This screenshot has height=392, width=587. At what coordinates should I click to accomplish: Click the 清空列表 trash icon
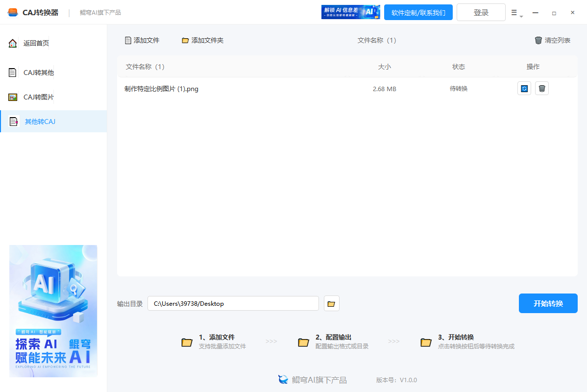(538, 40)
